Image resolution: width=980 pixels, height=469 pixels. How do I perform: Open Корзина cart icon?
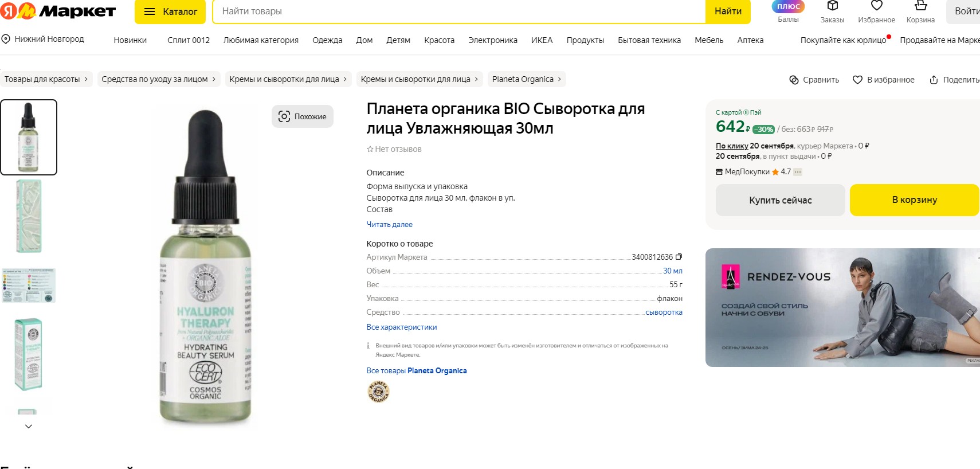pyautogui.click(x=920, y=11)
